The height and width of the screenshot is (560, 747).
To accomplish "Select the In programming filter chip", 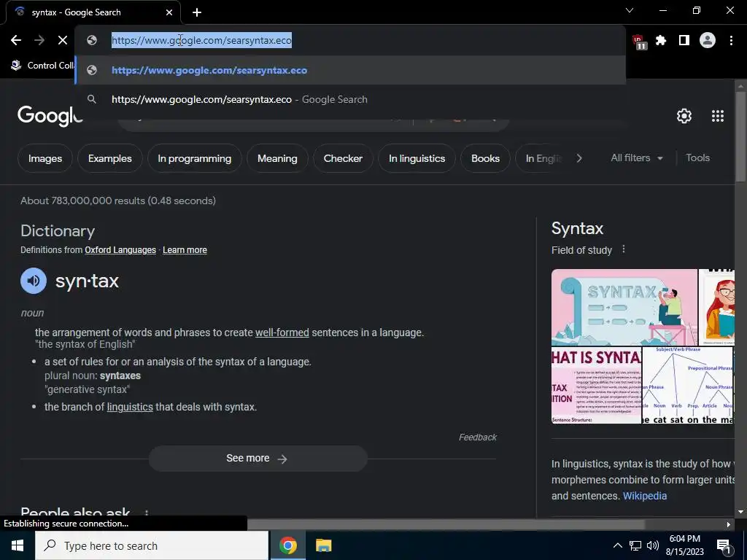I will click(194, 158).
